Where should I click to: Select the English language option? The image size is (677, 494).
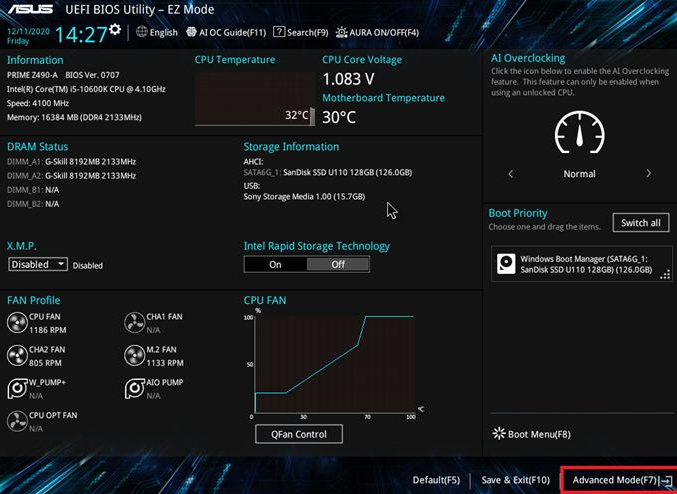[x=164, y=32]
